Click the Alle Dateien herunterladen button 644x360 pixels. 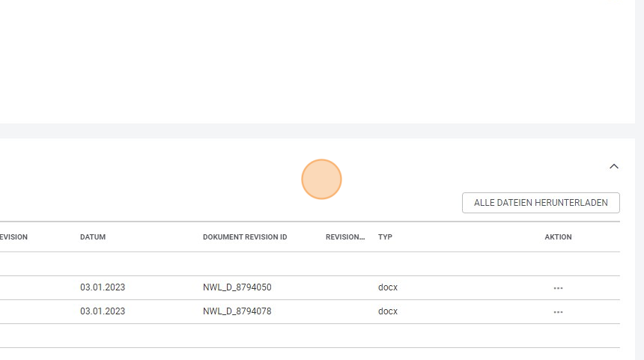click(541, 203)
